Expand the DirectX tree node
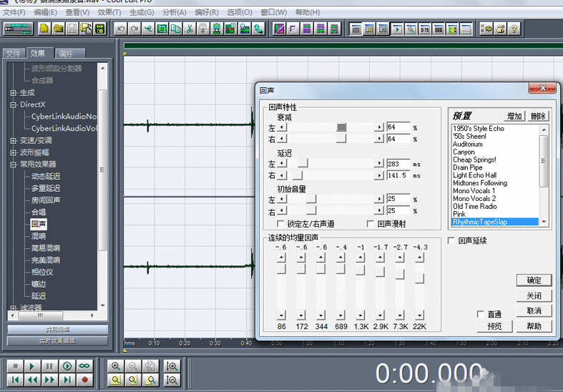 coord(14,104)
